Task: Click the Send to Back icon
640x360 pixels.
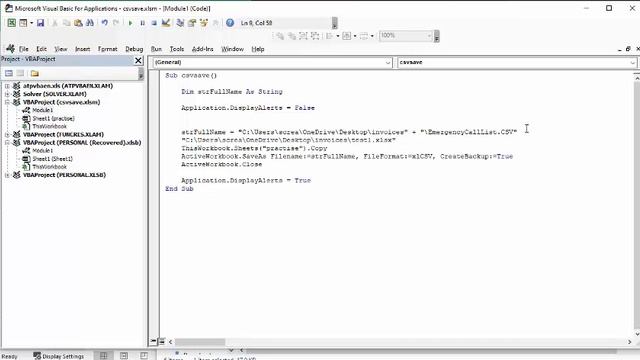Action: [292, 36]
